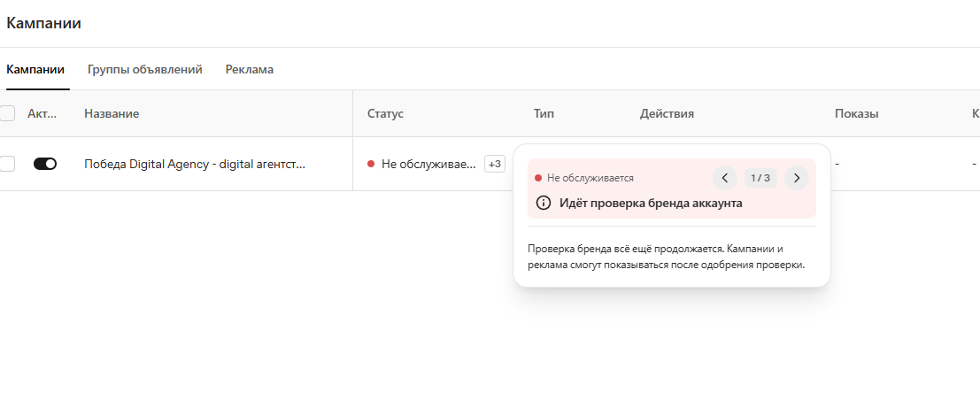Click the red dot beside Не обслуживается in popup
Image resolution: width=980 pixels, height=408 pixels.
click(x=538, y=178)
